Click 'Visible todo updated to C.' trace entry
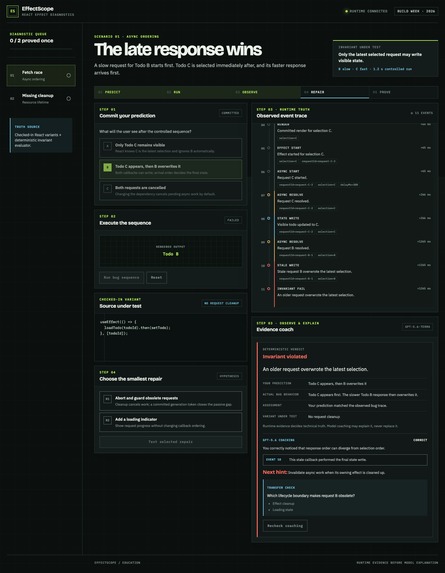This screenshot has width=445, height=573. tap(298, 224)
